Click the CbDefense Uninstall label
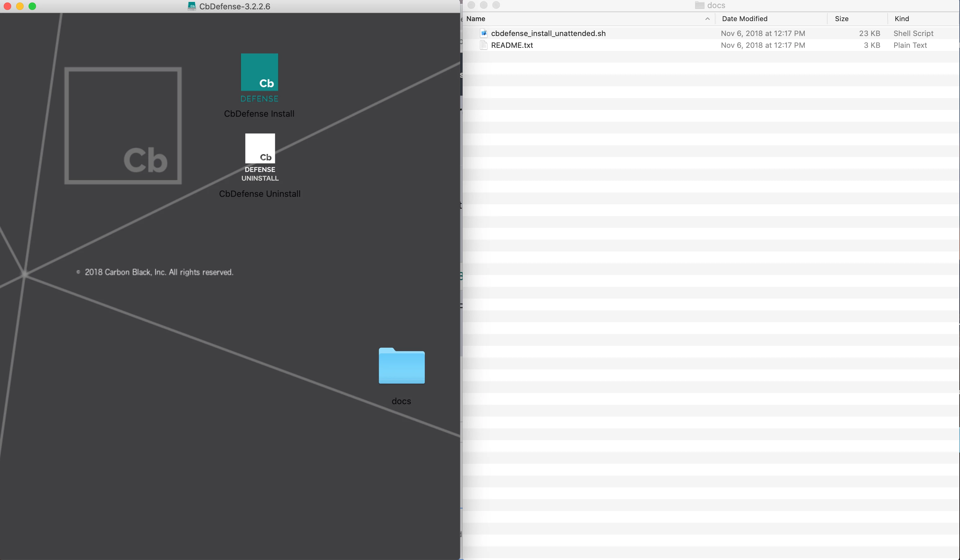The height and width of the screenshot is (560, 960). (x=260, y=193)
